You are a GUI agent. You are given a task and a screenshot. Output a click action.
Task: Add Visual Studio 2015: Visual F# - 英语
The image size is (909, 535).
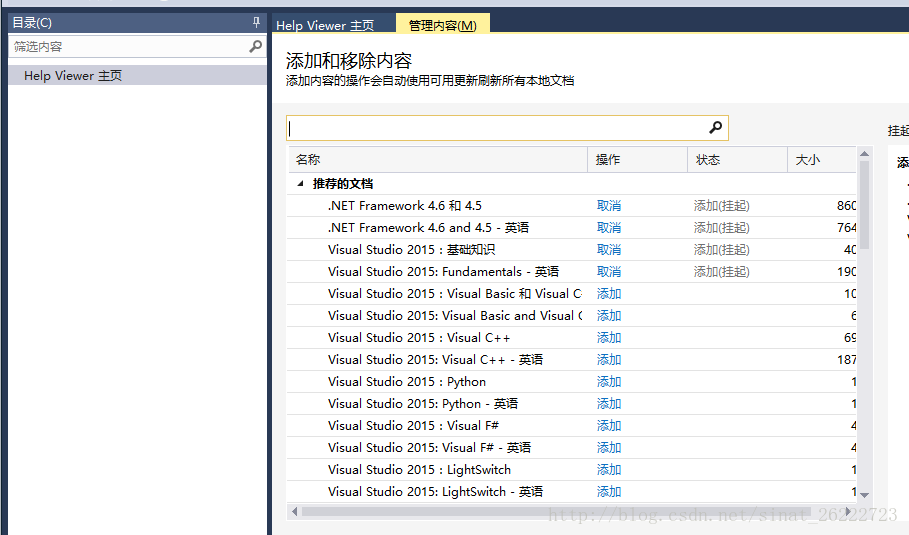(x=609, y=448)
